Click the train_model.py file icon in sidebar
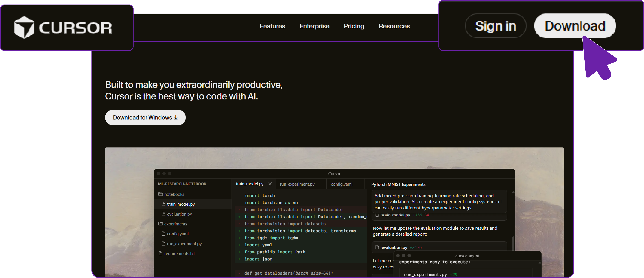The height and width of the screenshot is (278, 644). pyautogui.click(x=163, y=204)
